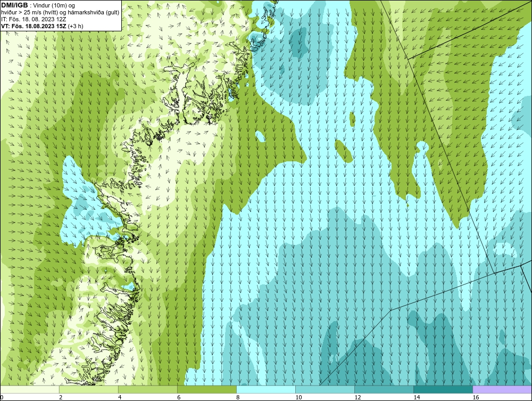
Task: Click the purple legend swatch above 16 m/s
Action: pos(502,389)
